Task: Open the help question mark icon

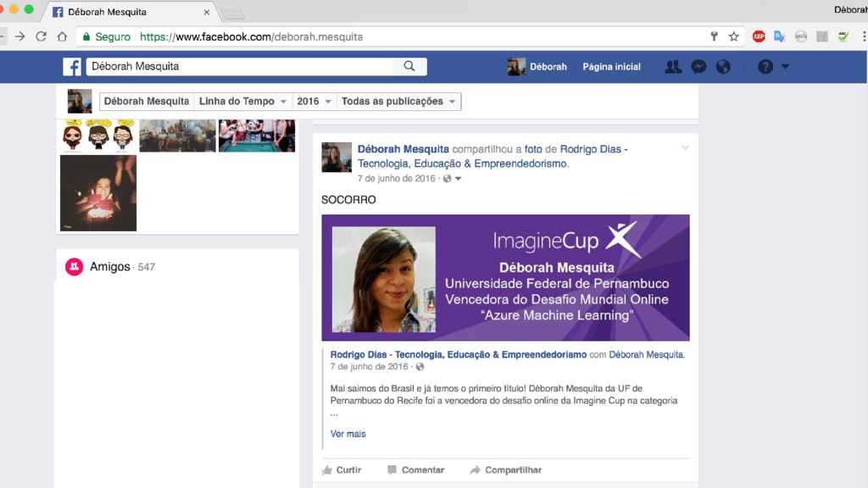Action: click(765, 67)
